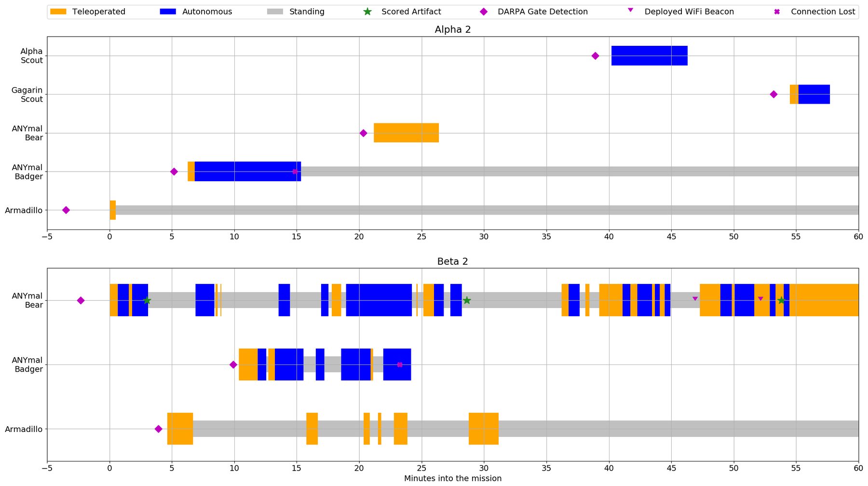Click the blue Autonomous legend swatch
Viewport: 868px width, 486px height.
tap(168, 12)
